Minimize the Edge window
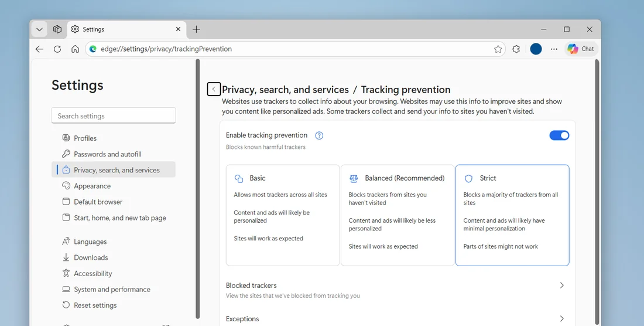The image size is (644, 326). point(544,29)
